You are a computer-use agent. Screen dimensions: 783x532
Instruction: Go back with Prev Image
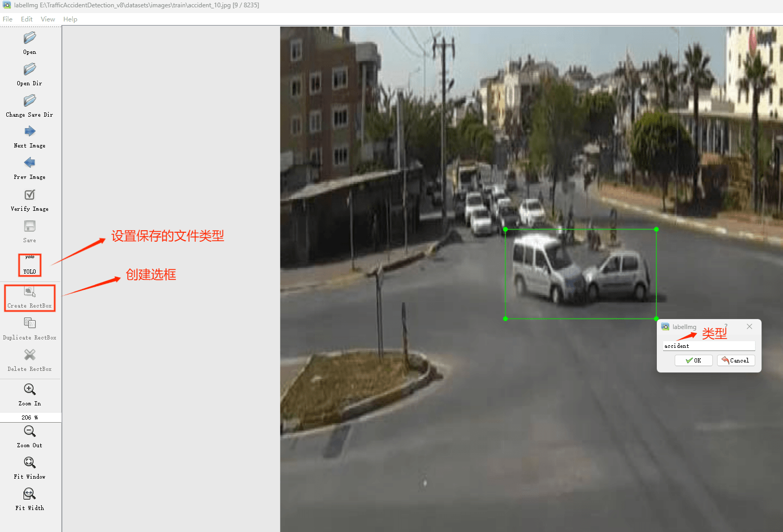(30, 168)
